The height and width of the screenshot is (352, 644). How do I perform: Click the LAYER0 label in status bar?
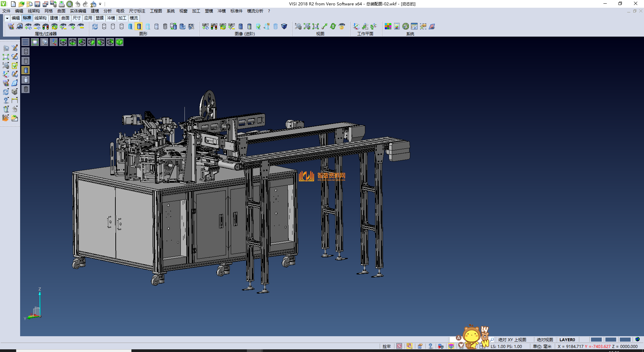point(567,340)
